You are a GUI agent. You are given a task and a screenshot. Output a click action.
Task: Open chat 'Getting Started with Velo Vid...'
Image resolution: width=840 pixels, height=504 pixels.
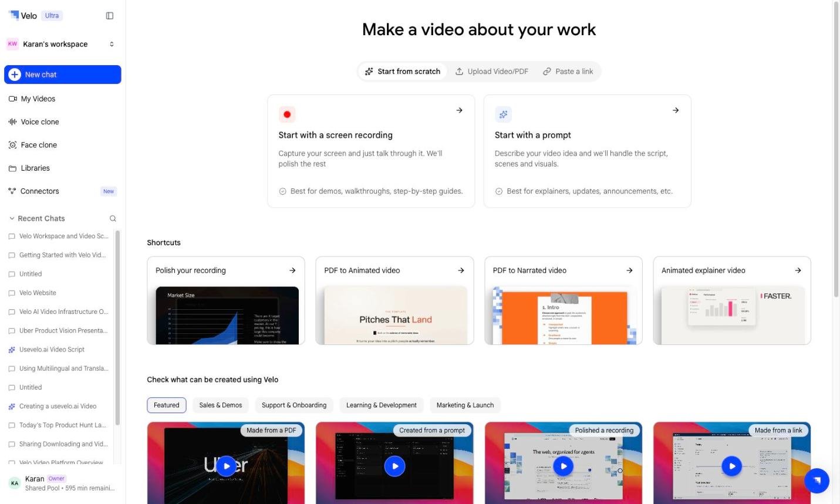click(59, 255)
